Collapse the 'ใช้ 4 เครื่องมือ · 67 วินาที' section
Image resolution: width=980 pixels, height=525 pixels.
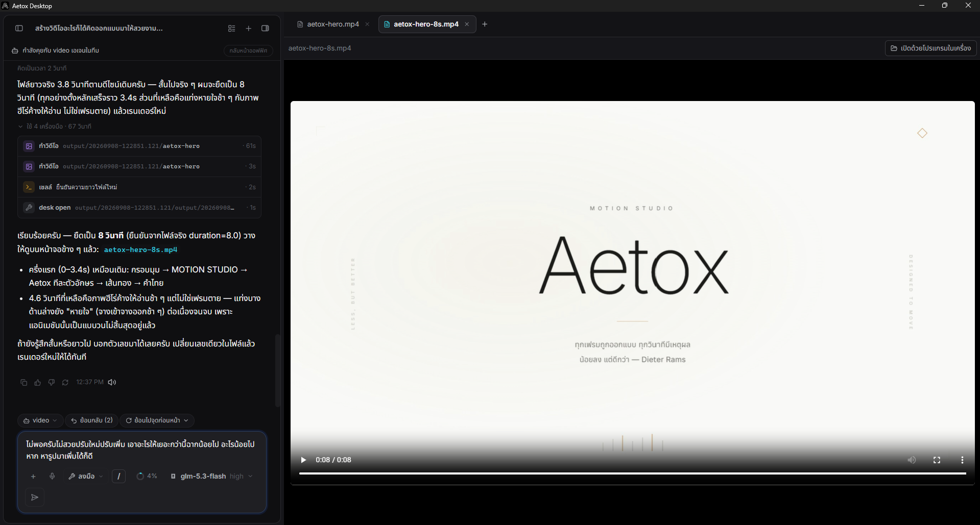pos(54,126)
